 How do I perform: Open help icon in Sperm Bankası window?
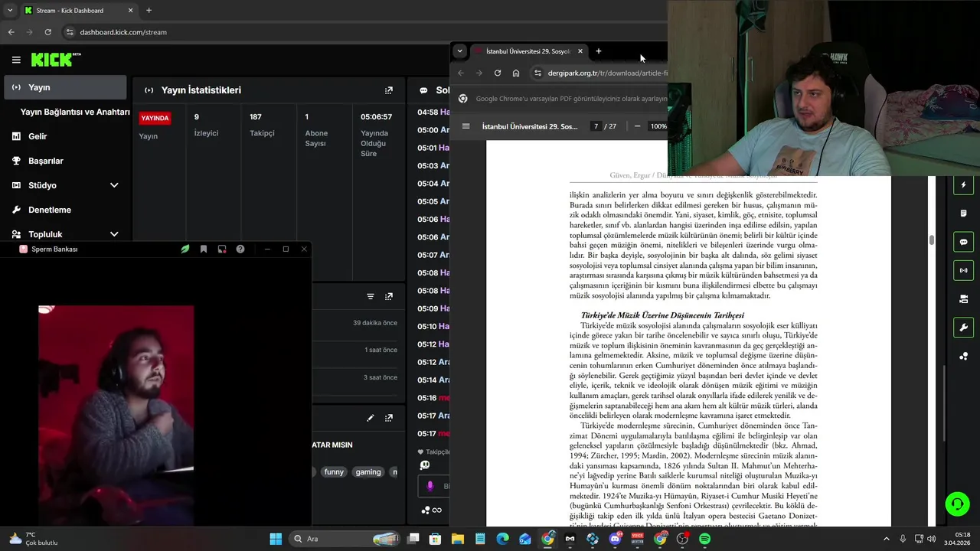pyautogui.click(x=240, y=249)
